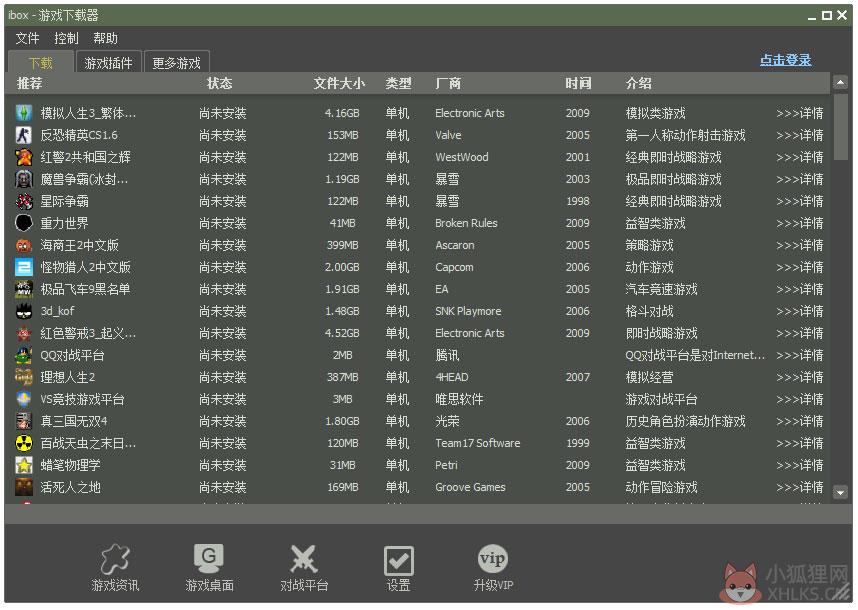Click the 重力世界 game icon
858x610 pixels.
[24, 223]
